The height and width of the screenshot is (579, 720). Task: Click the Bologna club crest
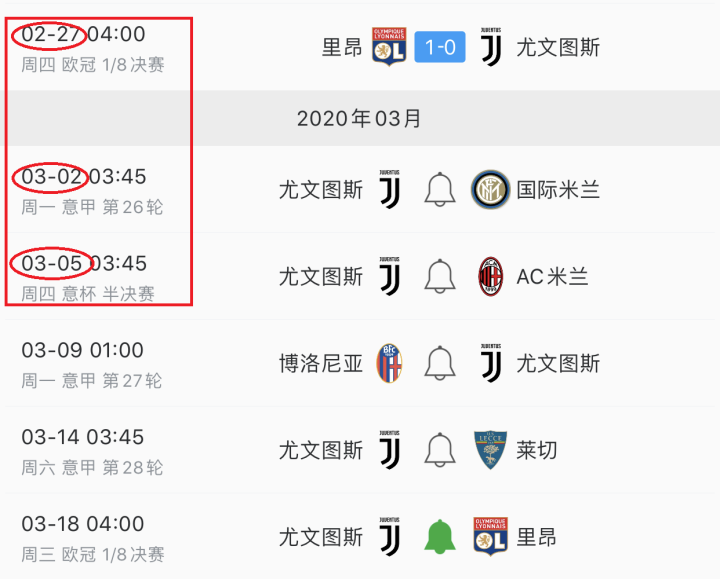(x=389, y=364)
